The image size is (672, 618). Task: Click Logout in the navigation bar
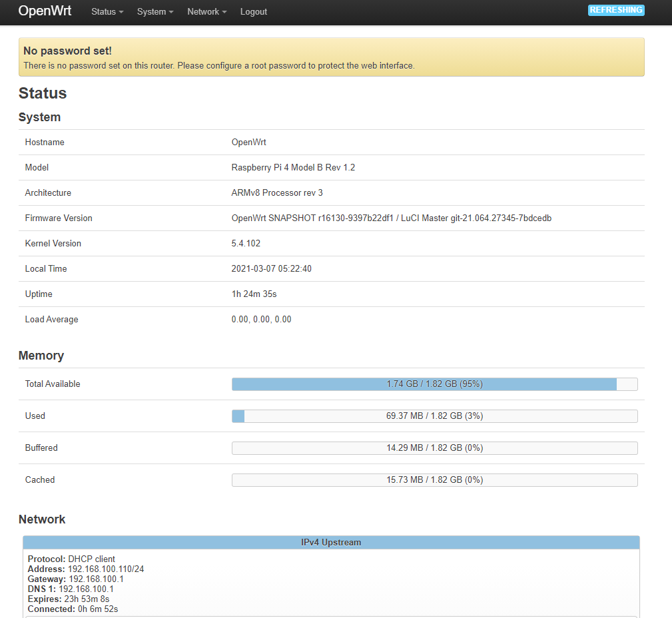pos(254,12)
